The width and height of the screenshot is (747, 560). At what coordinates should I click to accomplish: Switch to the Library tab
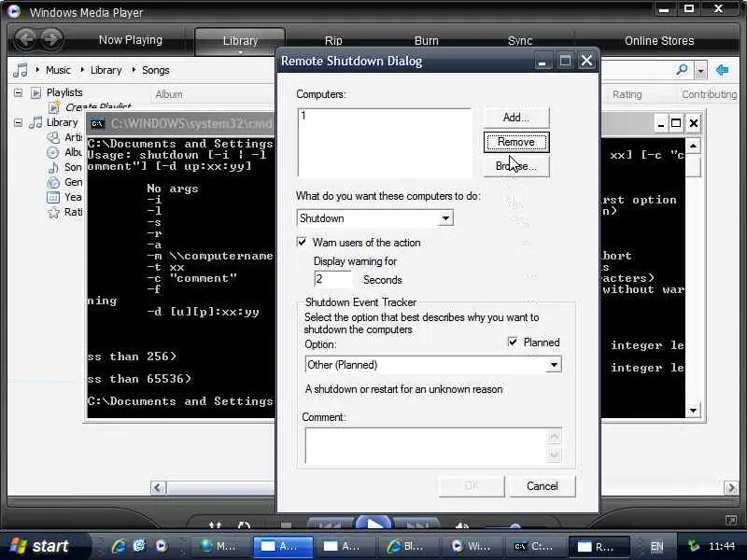click(x=240, y=41)
